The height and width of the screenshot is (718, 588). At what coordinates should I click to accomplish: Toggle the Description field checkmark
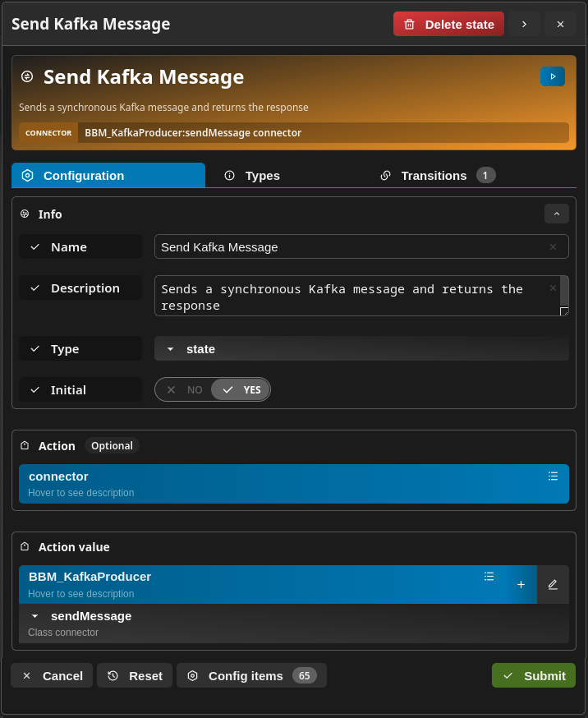(x=34, y=288)
